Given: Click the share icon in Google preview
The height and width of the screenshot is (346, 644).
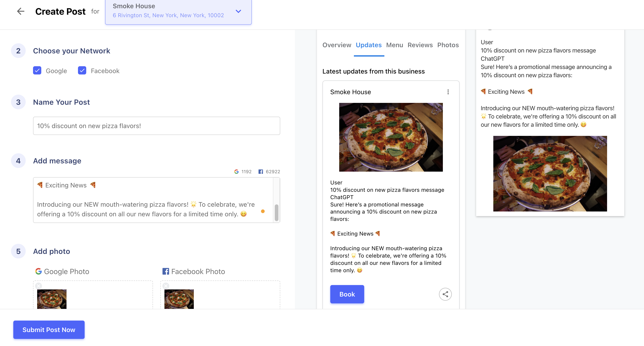Looking at the screenshot, I should click(445, 294).
